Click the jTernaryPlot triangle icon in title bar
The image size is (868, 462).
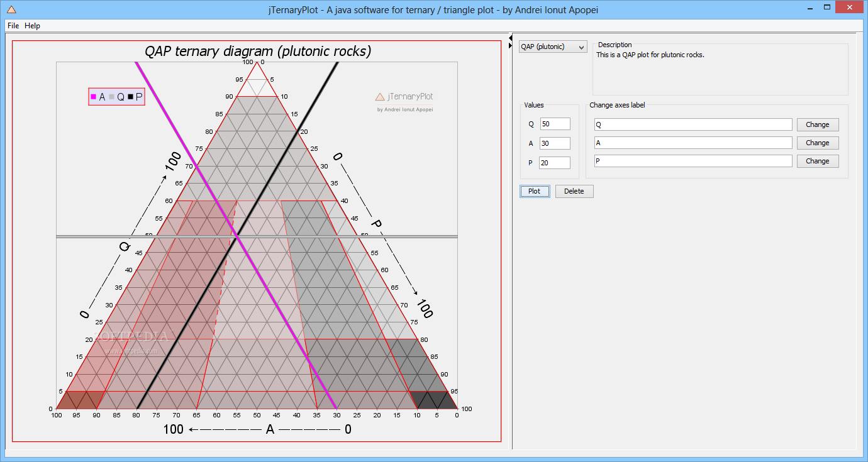click(11, 9)
